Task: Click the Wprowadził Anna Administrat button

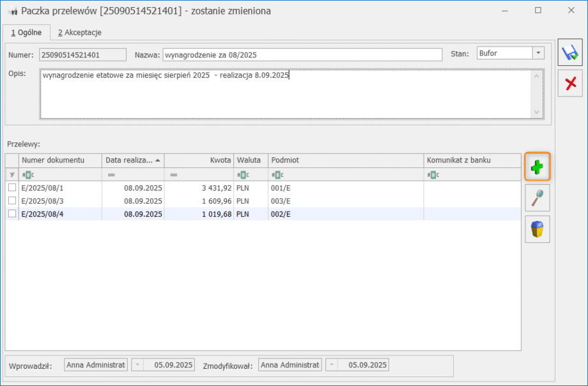Action: click(x=96, y=365)
